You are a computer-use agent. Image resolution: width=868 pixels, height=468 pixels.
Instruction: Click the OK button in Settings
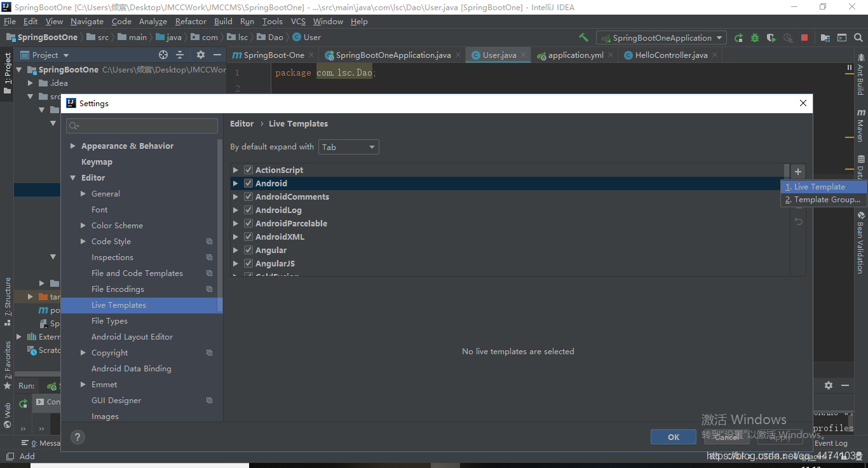coord(674,437)
